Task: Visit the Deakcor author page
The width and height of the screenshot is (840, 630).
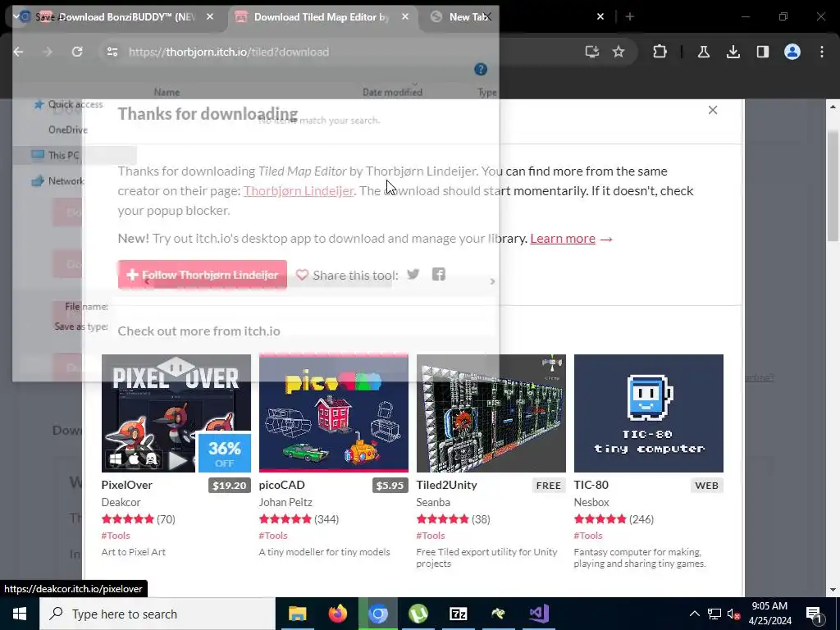Action: (121, 503)
